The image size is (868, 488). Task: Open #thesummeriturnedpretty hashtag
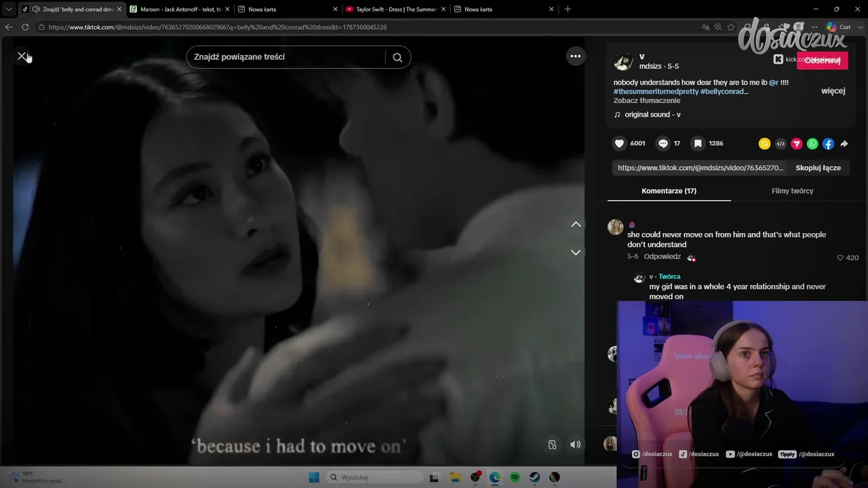(x=656, y=91)
